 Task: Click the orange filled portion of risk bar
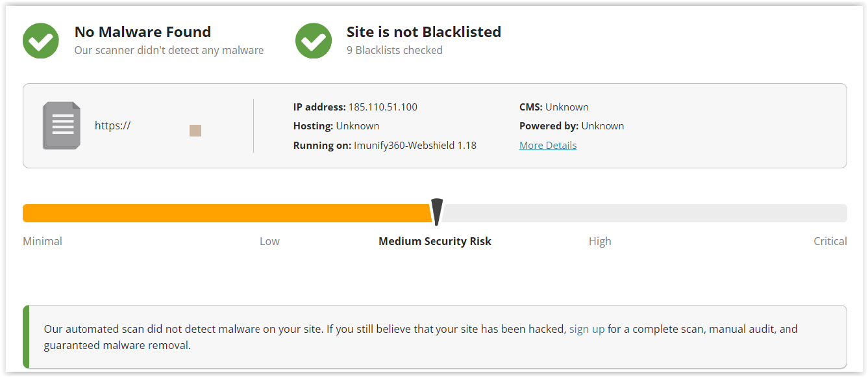coord(227,213)
